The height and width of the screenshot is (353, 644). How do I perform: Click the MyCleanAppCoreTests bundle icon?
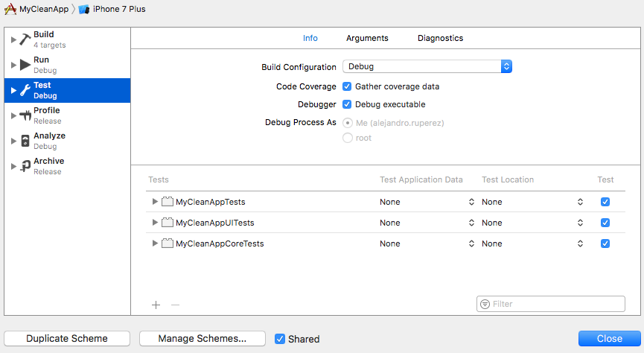pyautogui.click(x=168, y=244)
